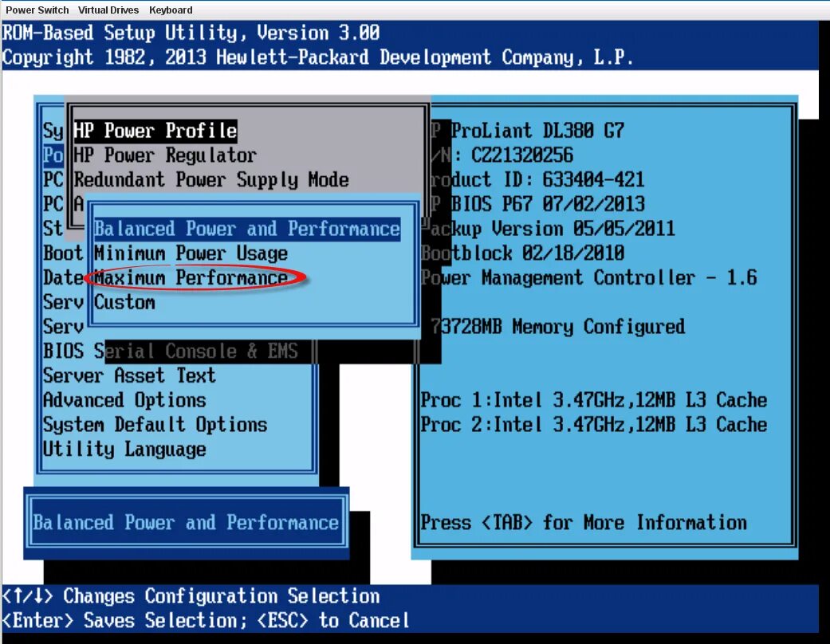Viewport: 830px width, 644px height.
Task: Select Server Asset Text menu item
Action: pos(129,375)
